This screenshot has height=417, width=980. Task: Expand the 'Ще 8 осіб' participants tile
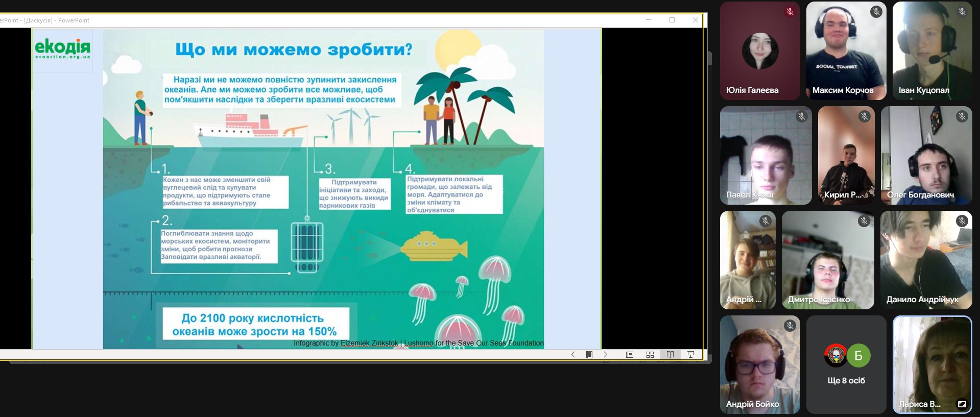point(846,365)
